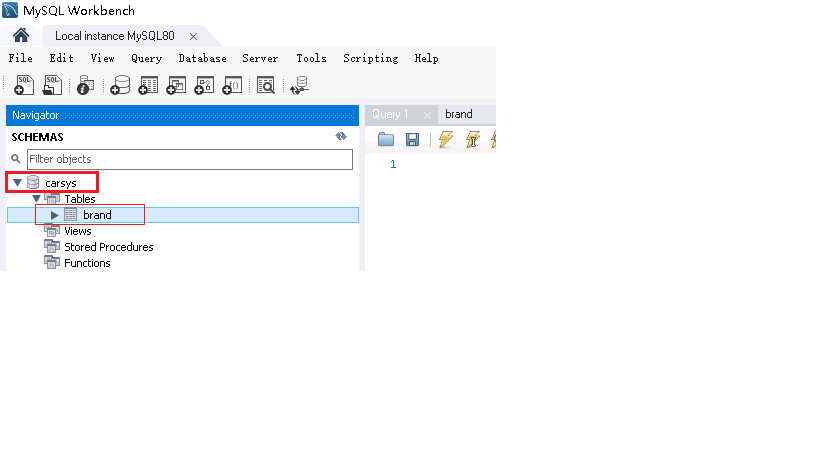
Task: Click line 1 in the query editor
Action: click(x=393, y=164)
